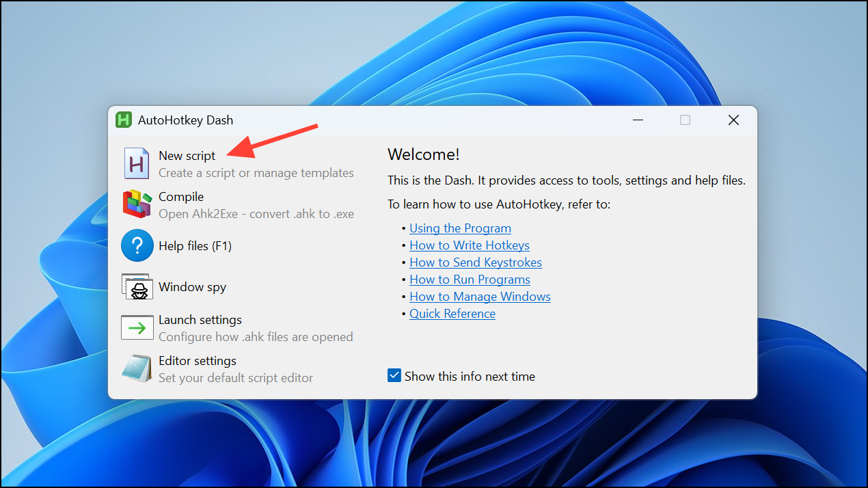The image size is (868, 488).
Task: Open the Using the Program link
Action: 460,228
